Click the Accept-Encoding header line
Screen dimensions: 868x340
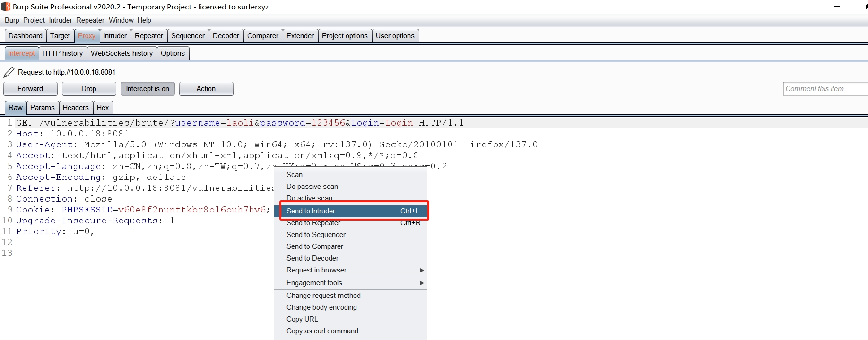pos(101,177)
